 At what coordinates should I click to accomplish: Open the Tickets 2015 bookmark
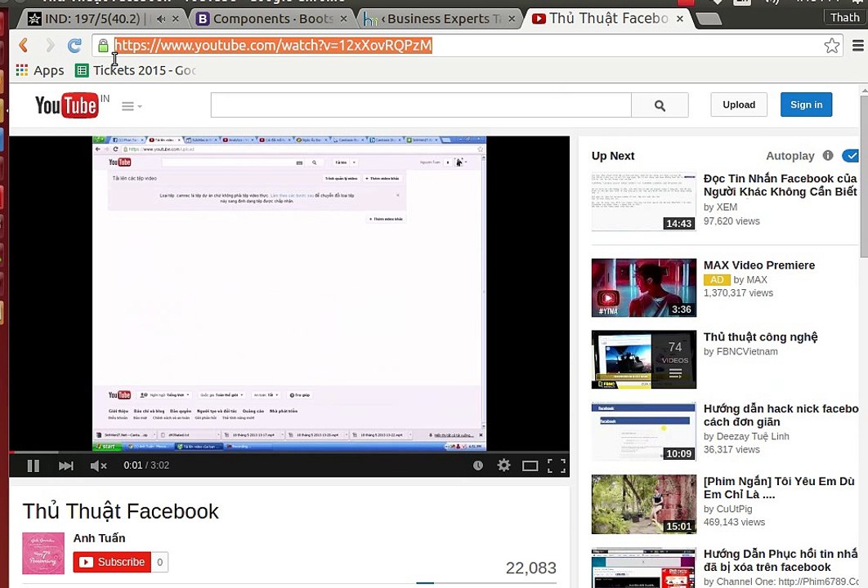pyautogui.click(x=136, y=70)
